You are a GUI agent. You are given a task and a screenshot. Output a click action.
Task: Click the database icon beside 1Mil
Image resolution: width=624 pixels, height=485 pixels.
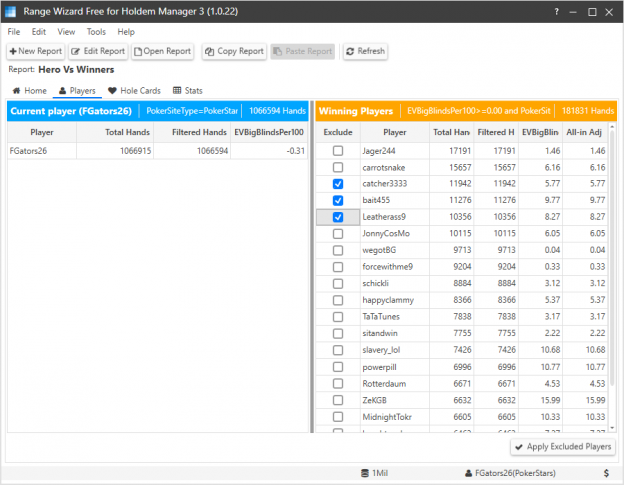click(365, 473)
